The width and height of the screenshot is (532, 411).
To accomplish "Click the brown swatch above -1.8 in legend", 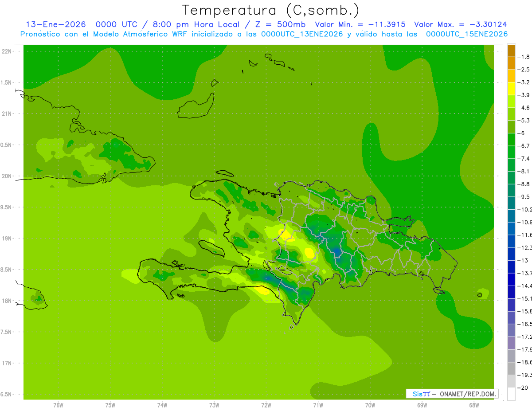I will pyautogui.click(x=511, y=50).
